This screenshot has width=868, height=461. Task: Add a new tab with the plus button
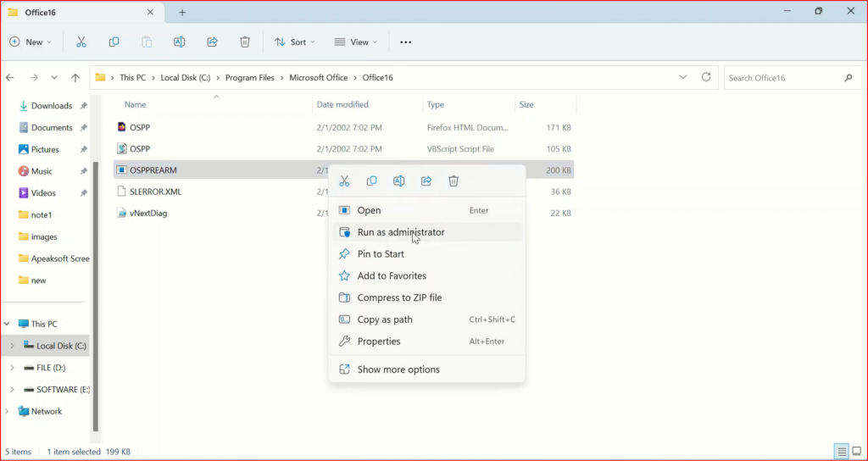(x=182, y=12)
